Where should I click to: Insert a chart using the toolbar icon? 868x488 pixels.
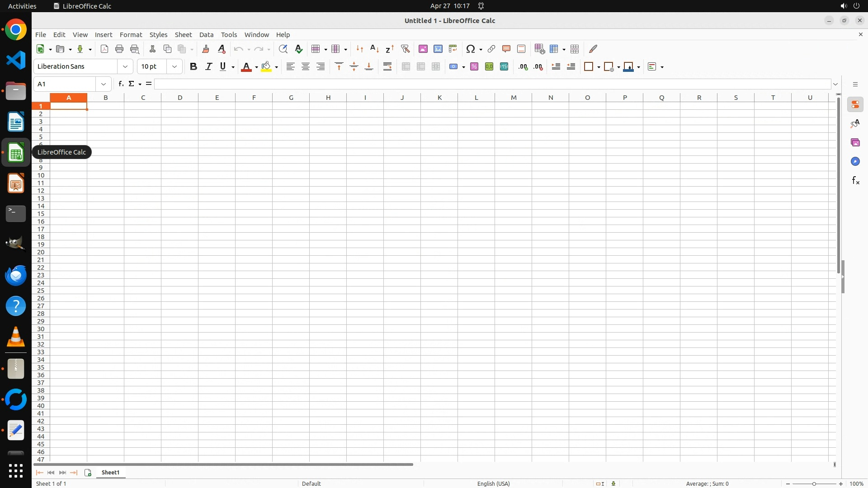[438, 49]
